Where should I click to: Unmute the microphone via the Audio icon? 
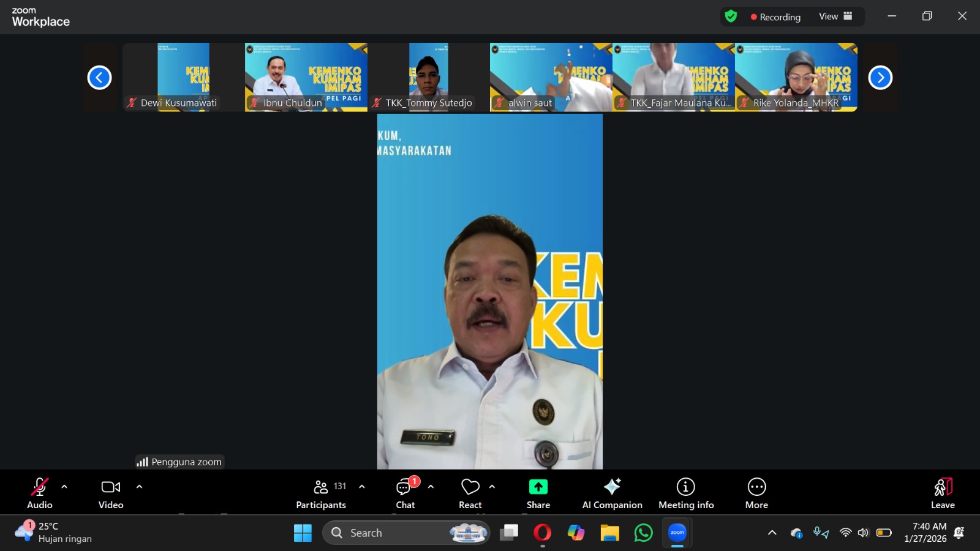tap(39, 488)
